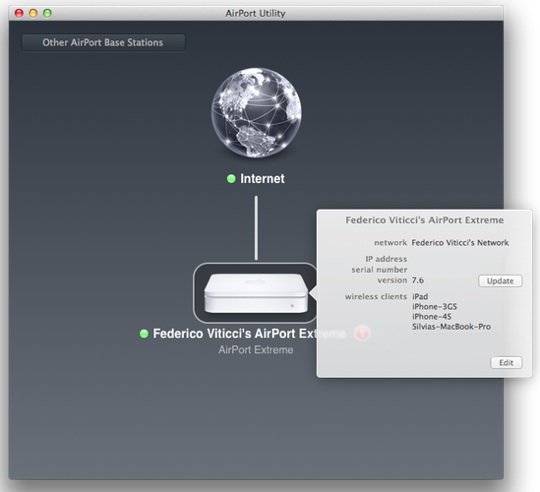Screen dimensions: 540x492
Task: Select iPhone-4S wireless client
Action: click(x=432, y=316)
